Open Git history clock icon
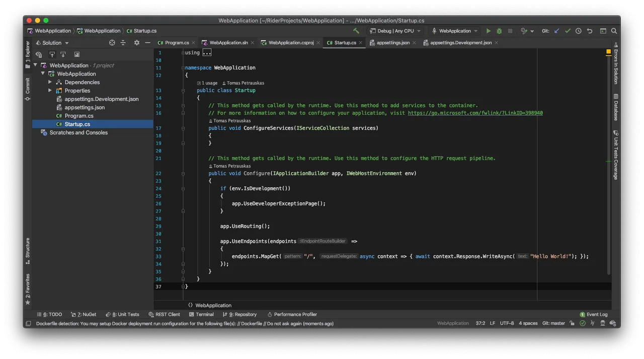 (x=579, y=31)
